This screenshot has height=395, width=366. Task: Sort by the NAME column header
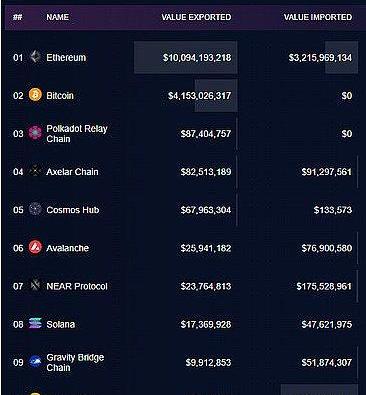coord(57,17)
